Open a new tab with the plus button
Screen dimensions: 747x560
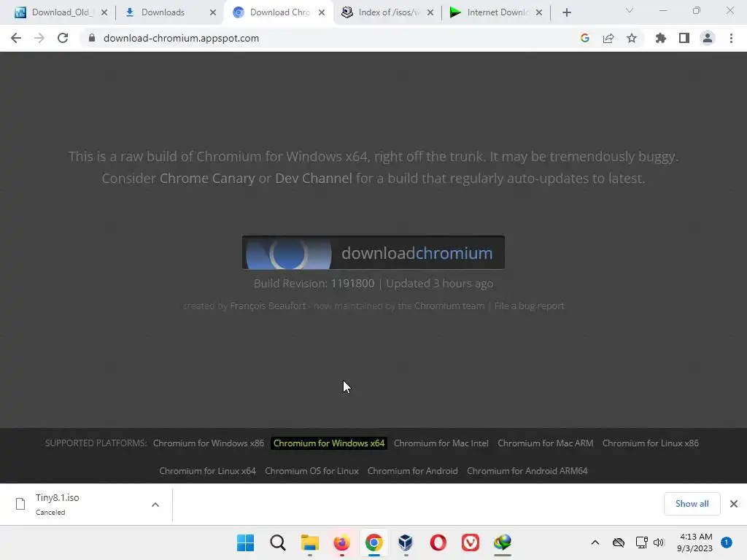[x=566, y=12]
